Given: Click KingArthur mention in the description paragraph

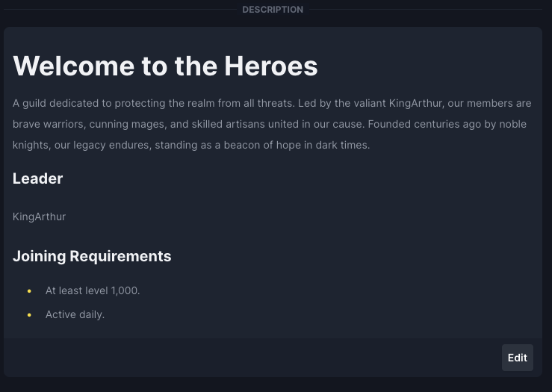Looking at the screenshot, I should [415, 103].
